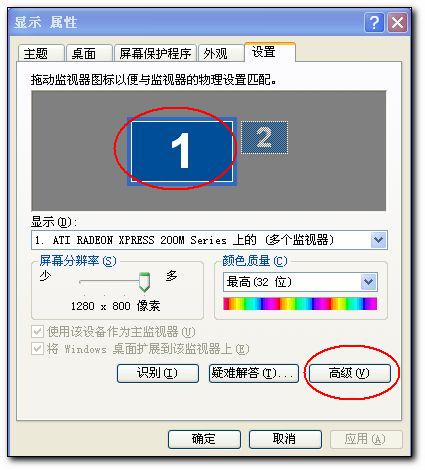The image size is (425, 470).
Task: Close the 显示 属性 dialog
Action: pos(397,23)
